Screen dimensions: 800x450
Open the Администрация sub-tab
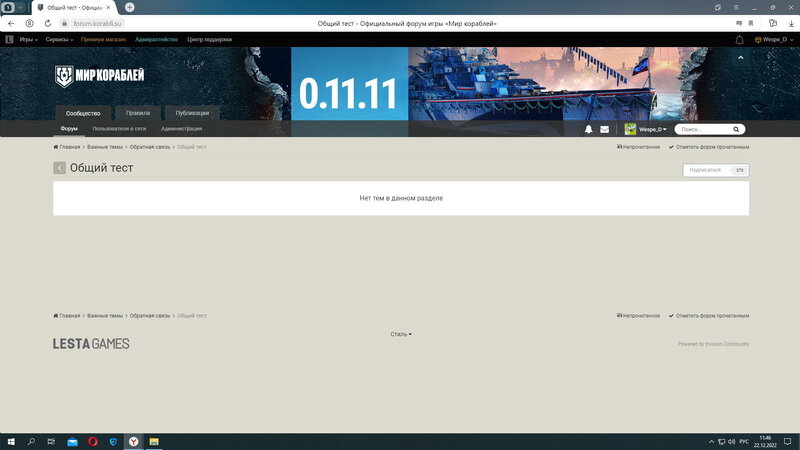(x=181, y=129)
